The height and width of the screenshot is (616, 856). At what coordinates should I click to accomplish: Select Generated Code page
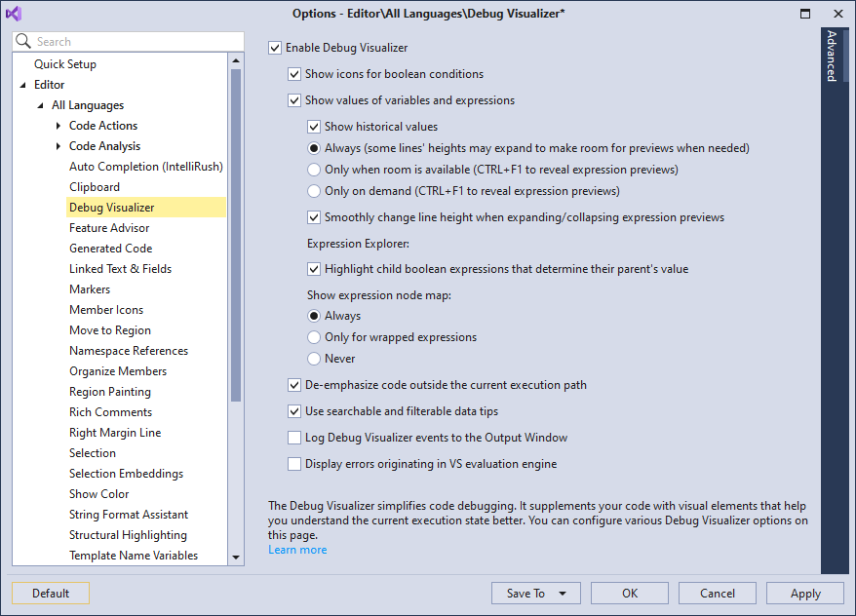tap(111, 249)
